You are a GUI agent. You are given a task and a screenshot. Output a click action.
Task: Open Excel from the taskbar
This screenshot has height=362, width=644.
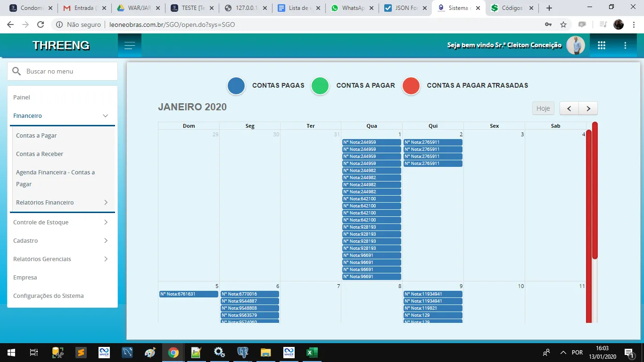point(312,353)
